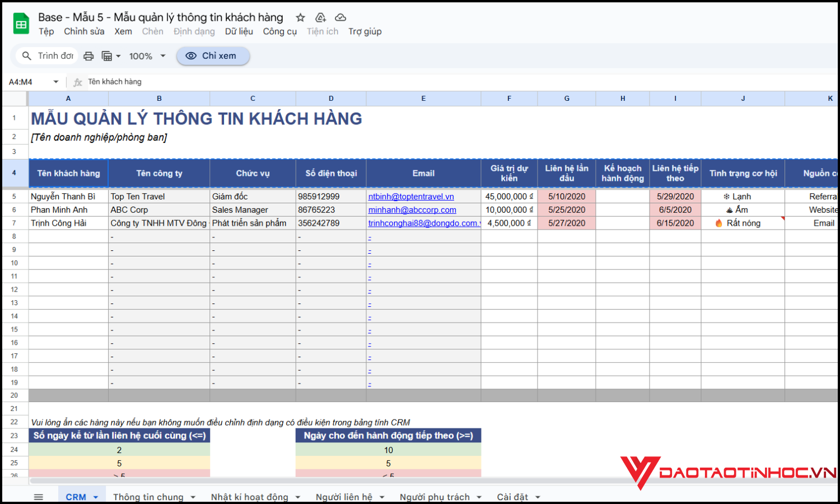The height and width of the screenshot is (504, 840).
Task: Star this spreadsheet document
Action: (x=301, y=17)
